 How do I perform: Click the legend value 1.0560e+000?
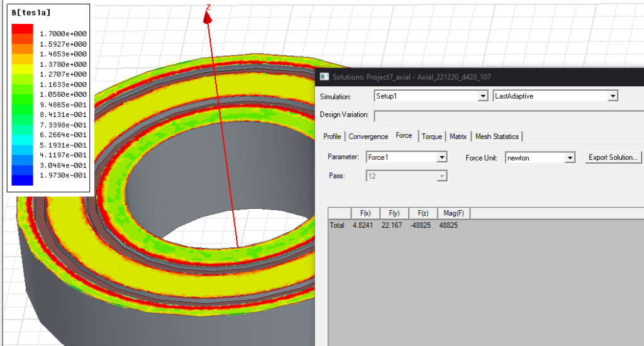(63, 94)
